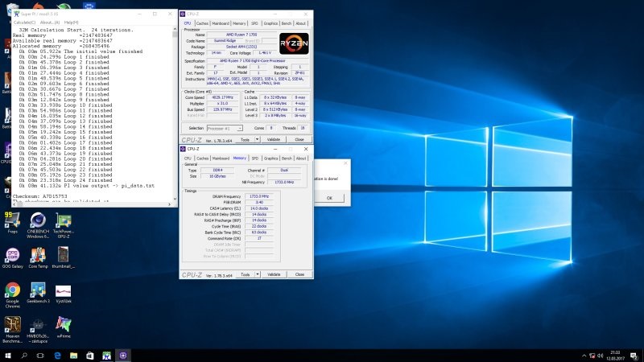Viewport: 644px width, 362px height.
Task: Open the HWBOTx26 zástupce shortcut
Action: tap(38, 330)
